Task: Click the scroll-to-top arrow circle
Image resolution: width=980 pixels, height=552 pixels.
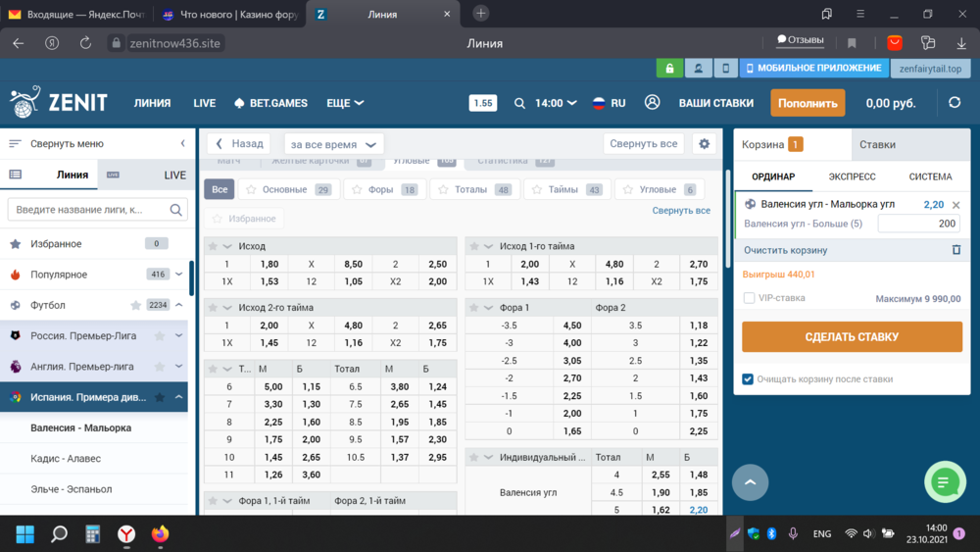Action: point(750,482)
